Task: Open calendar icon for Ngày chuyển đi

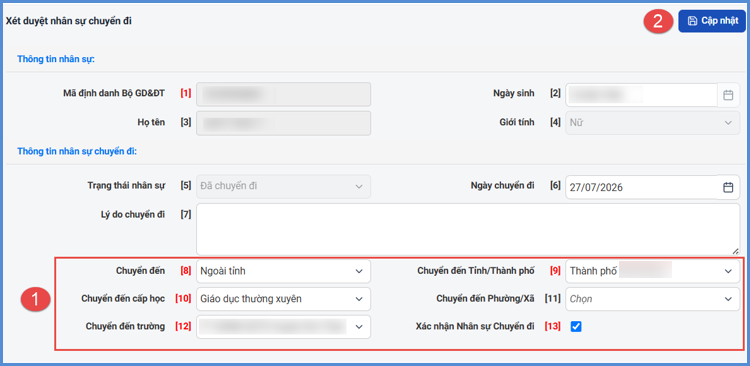Action: point(728,187)
